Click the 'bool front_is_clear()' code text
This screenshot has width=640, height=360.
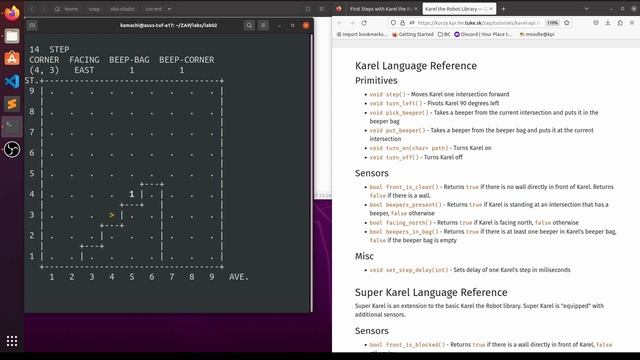click(x=404, y=187)
